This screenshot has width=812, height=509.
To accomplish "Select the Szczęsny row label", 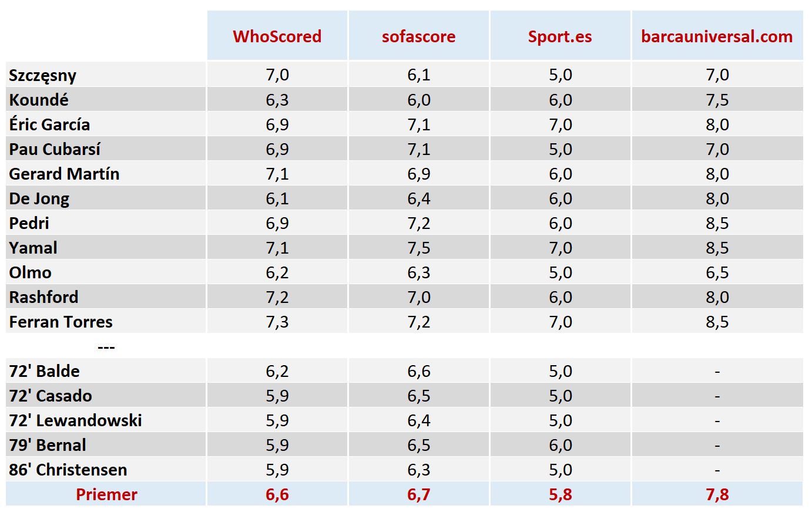I will tap(43, 75).
